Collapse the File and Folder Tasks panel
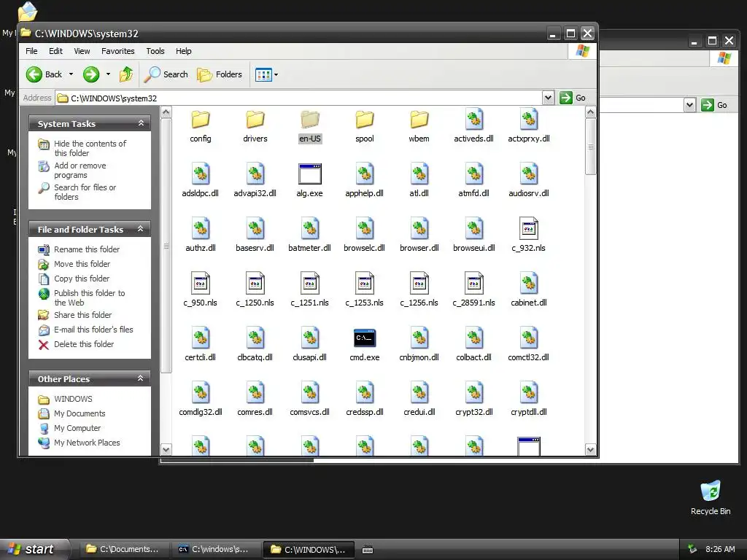The height and width of the screenshot is (560, 747). [141, 229]
